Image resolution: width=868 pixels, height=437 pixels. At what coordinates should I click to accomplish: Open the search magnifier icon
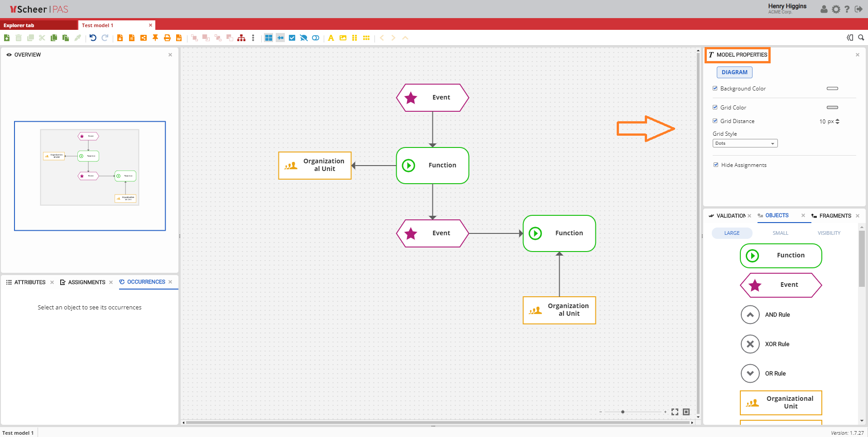point(861,38)
